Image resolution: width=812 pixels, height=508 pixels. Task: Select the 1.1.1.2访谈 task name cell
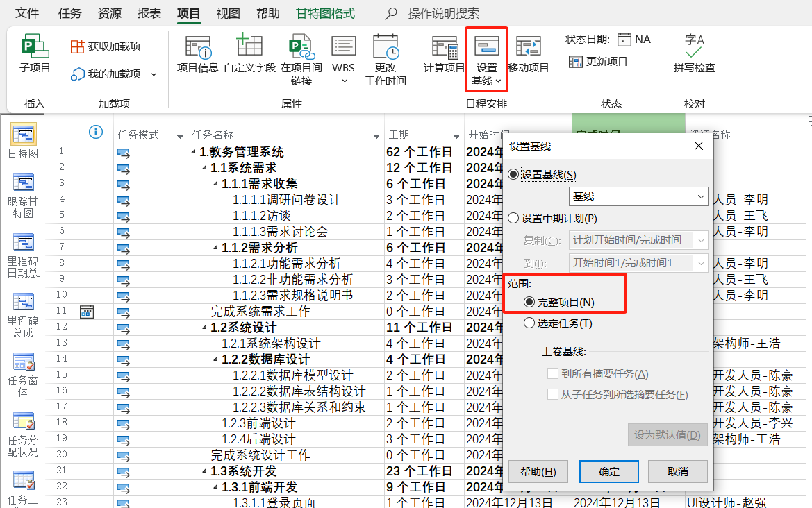pos(286,216)
